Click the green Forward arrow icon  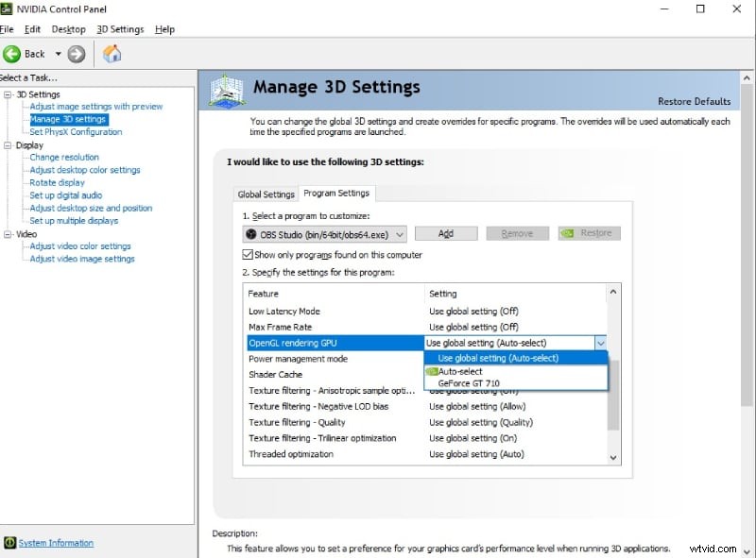pos(77,54)
